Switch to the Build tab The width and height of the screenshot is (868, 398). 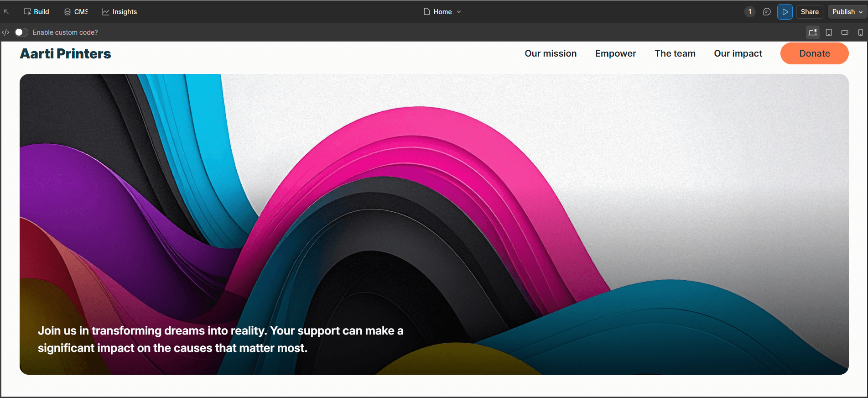[x=36, y=12]
